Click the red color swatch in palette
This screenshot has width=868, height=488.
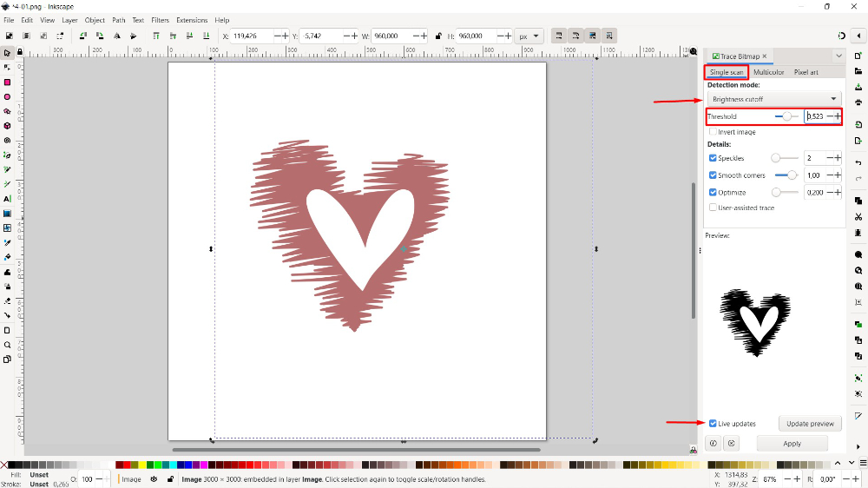[127, 465]
